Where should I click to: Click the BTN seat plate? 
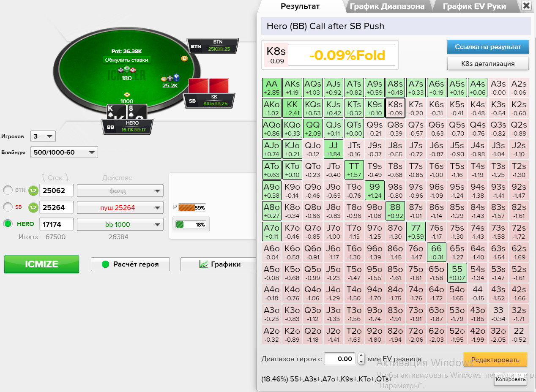point(213,46)
